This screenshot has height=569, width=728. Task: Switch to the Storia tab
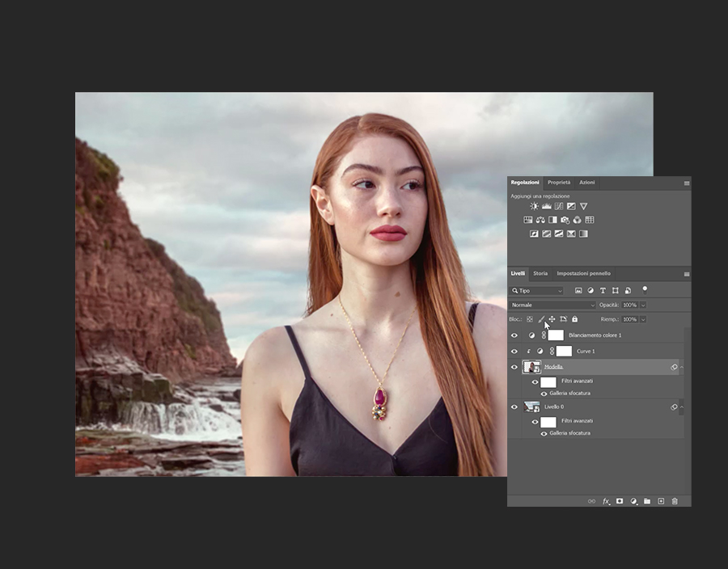[x=540, y=273]
